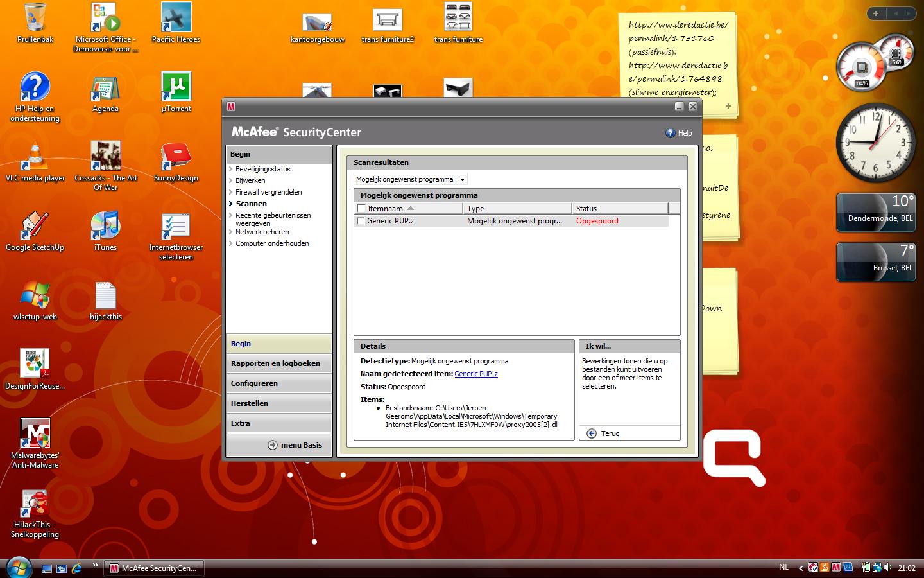
Task: Click McAfee M icon in system tray
Action: [835, 567]
